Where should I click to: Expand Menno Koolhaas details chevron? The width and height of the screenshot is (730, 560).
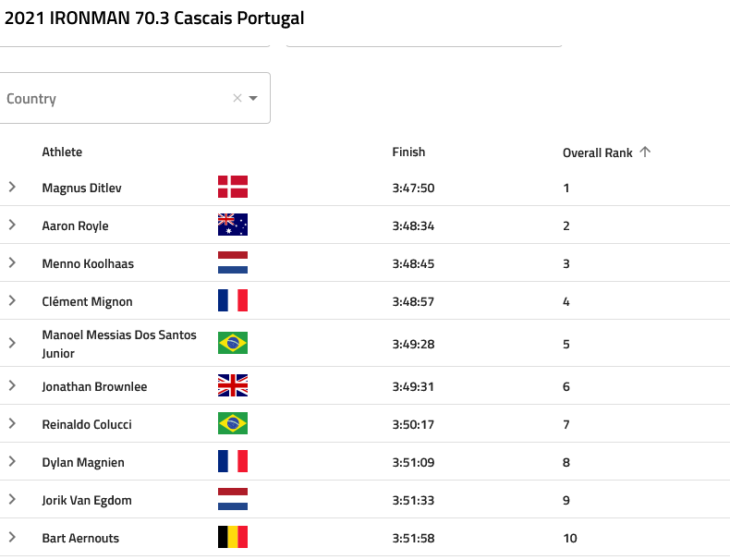tap(13, 262)
